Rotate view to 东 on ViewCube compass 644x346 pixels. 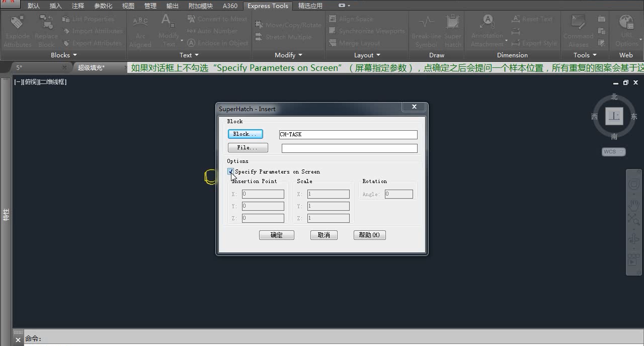coord(633,117)
